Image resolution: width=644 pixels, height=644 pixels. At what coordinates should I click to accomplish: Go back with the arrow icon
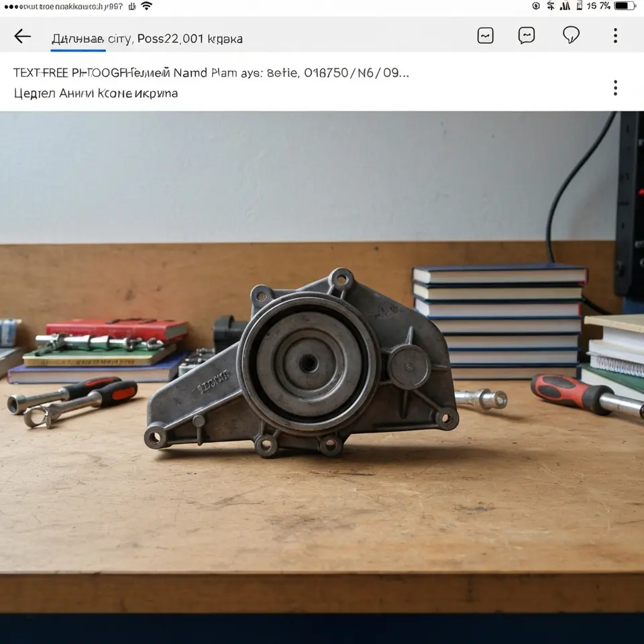pos(23,36)
